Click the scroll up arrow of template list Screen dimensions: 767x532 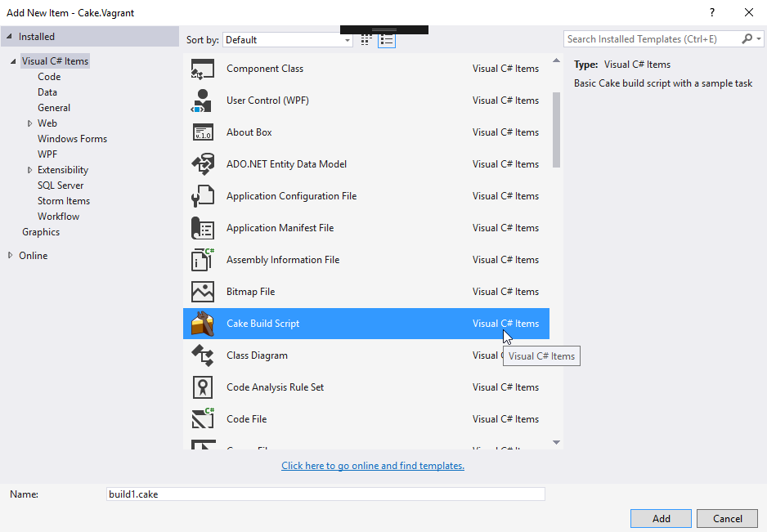[556, 60]
